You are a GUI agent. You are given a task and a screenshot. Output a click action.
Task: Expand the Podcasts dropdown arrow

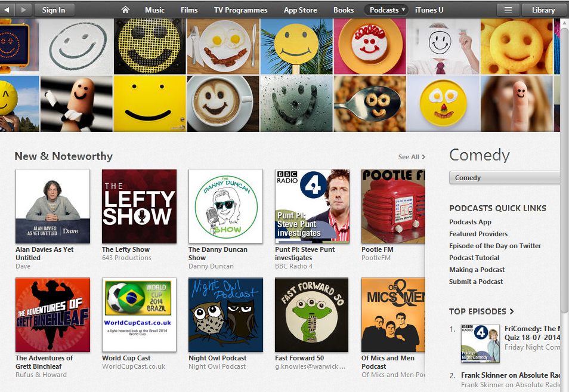click(x=403, y=10)
